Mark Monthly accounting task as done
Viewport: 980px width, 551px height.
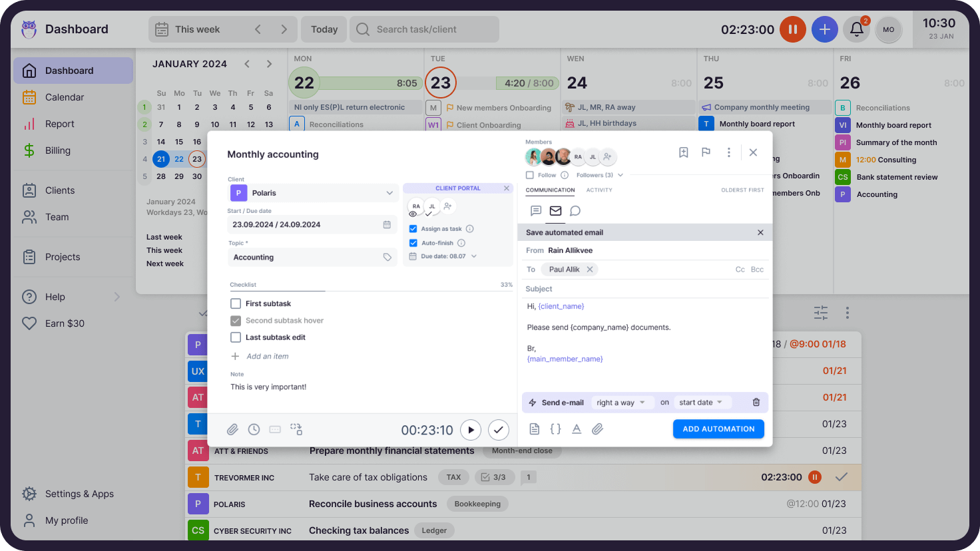tap(499, 430)
